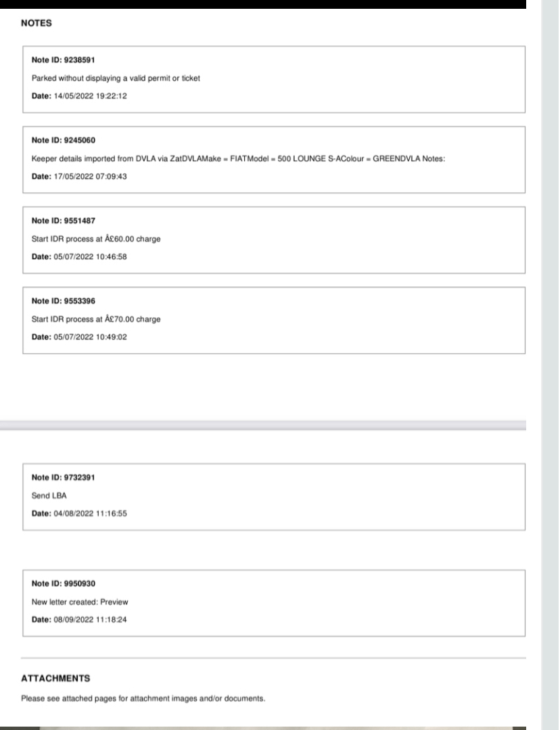Select the £70.00 IDR process charge text

(96, 319)
